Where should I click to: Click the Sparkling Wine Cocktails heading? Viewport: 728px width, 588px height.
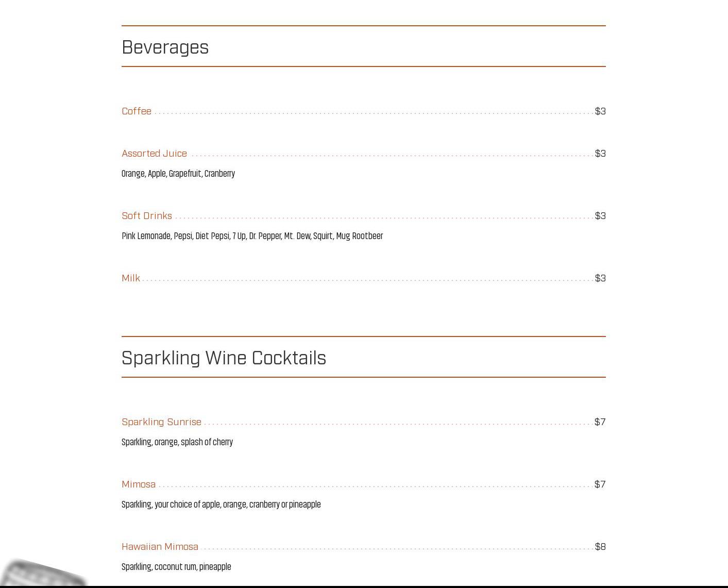pos(224,358)
